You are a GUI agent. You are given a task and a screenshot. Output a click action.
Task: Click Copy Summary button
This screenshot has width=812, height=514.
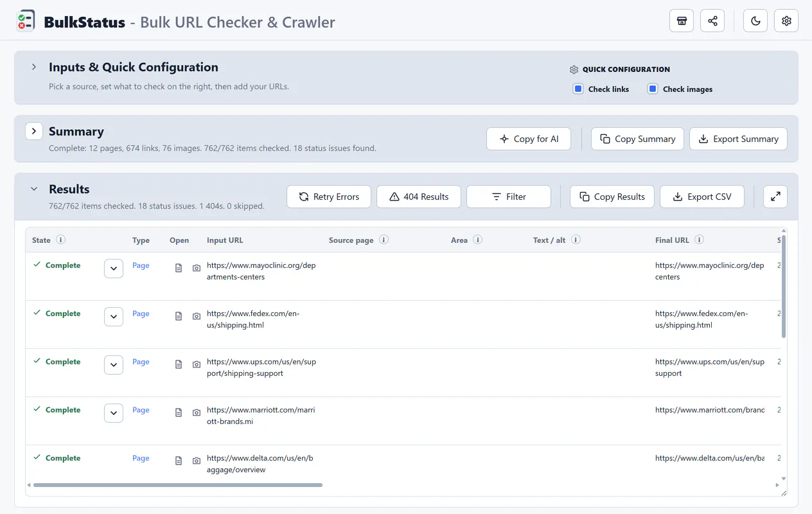[637, 139]
